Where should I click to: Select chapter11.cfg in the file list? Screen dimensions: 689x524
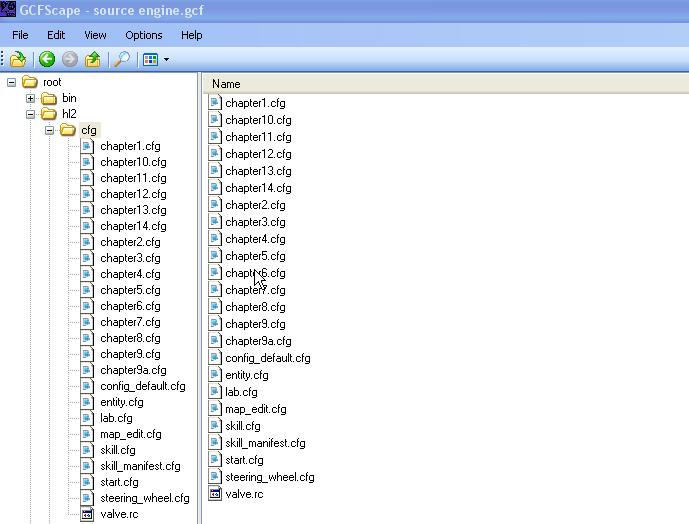pos(258,137)
